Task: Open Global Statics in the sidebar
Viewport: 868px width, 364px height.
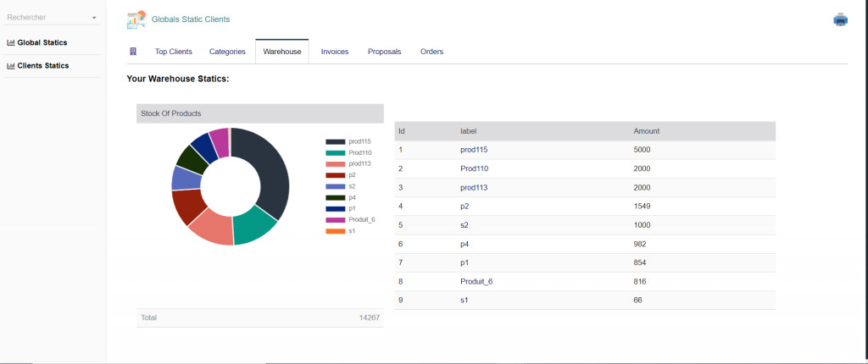Action: (x=42, y=42)
